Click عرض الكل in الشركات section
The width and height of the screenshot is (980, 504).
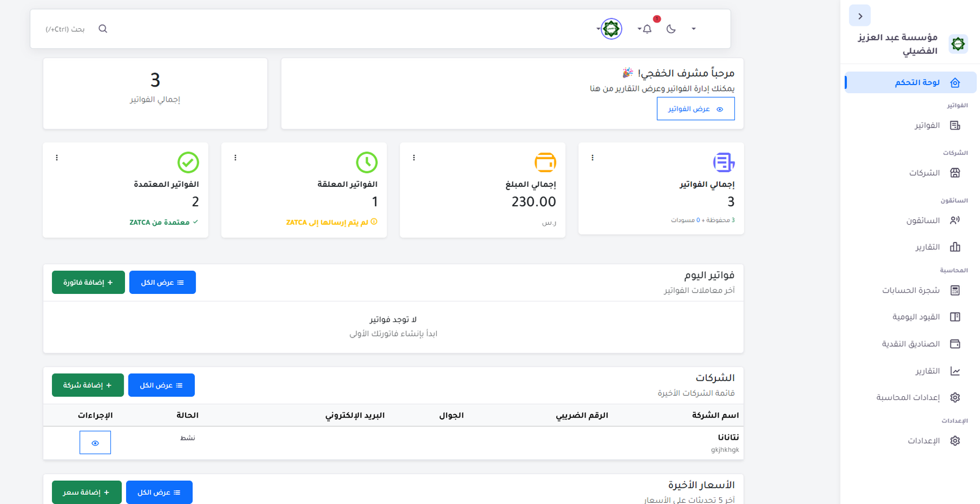pos(161,385)
